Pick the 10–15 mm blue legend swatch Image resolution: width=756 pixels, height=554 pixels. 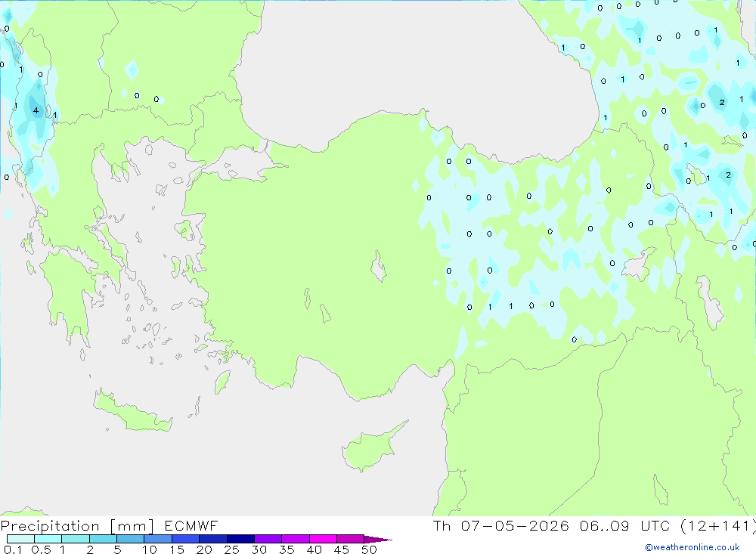point(158,539)
